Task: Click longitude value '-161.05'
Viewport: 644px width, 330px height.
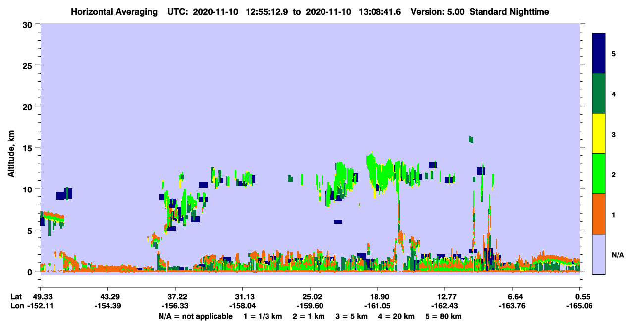Action: [378, 306]
